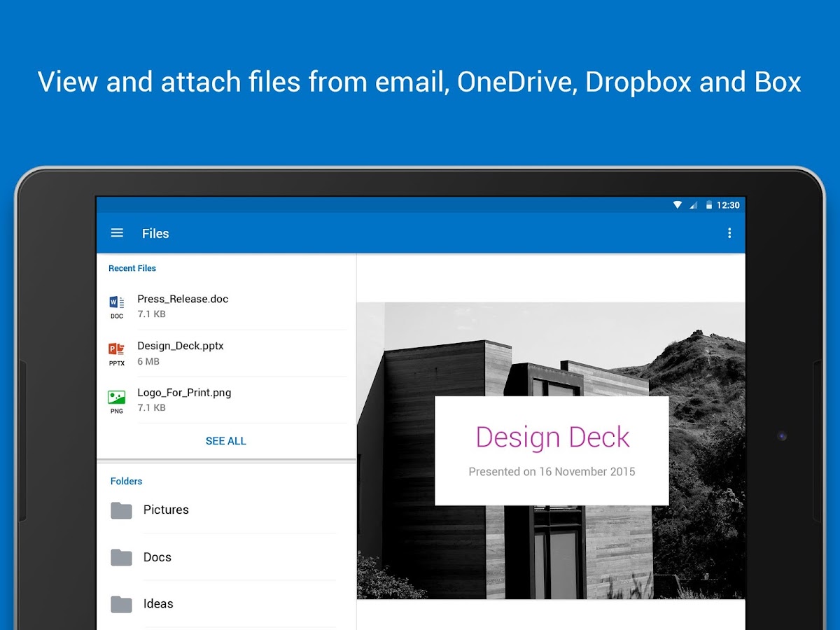Open the Ideas folder
The width and height of the screenshot is (840, 630).
[158, 604]
